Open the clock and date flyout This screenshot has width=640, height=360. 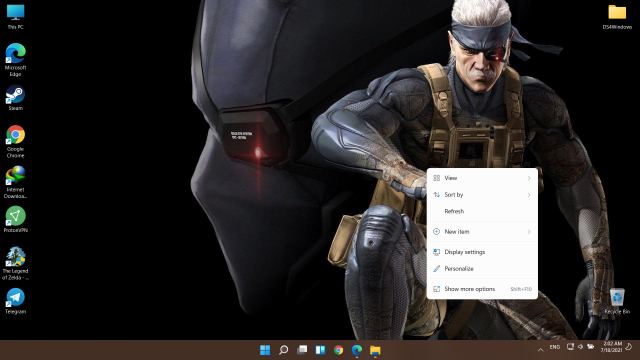coord(612,347)
